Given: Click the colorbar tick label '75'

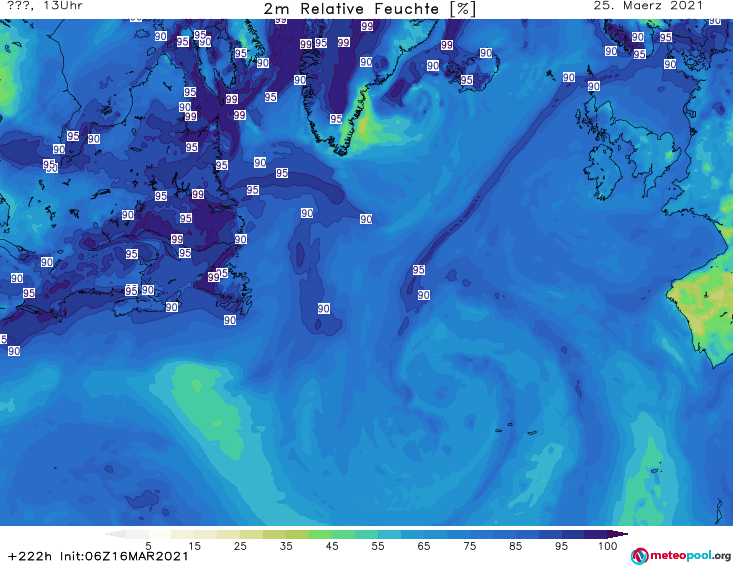Looking at the screenshot, I should pyautogui.click(x=469, y=546).
